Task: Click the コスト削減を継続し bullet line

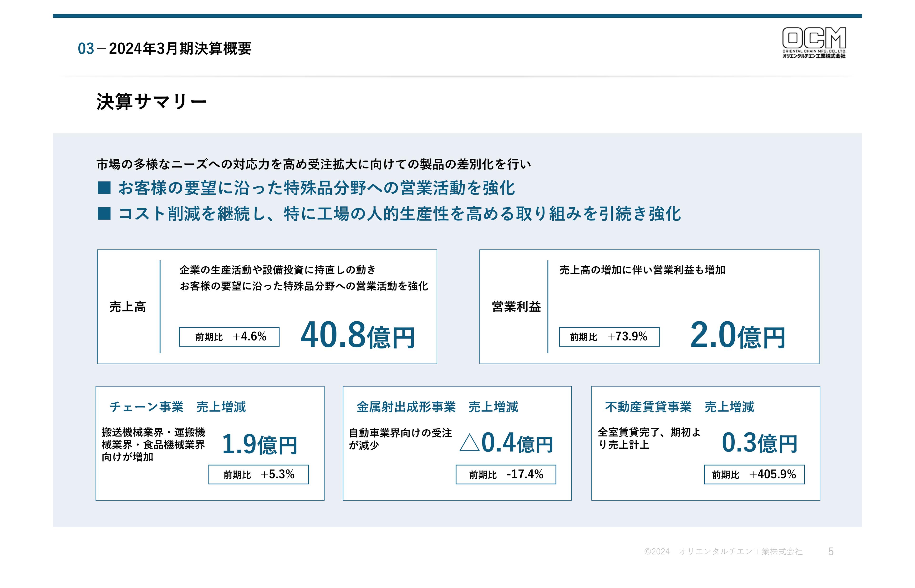Action: pyautogui.click(x=389, y=213)
